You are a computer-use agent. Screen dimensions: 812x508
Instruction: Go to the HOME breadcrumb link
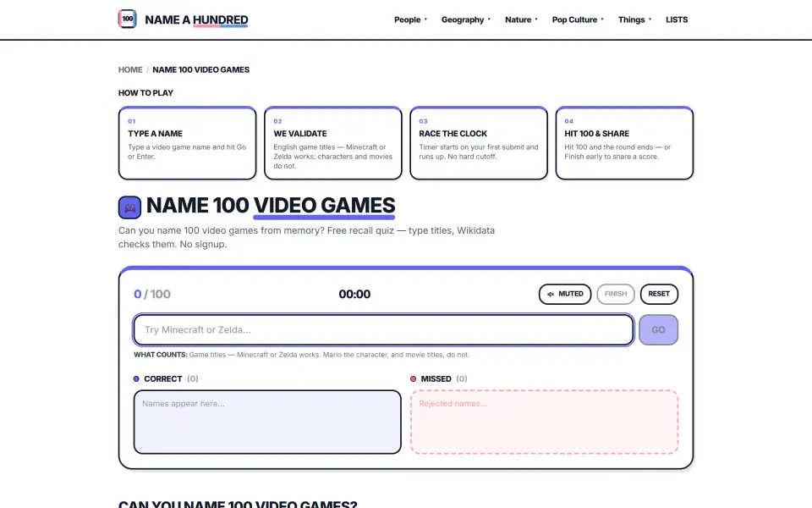(130, 69)
